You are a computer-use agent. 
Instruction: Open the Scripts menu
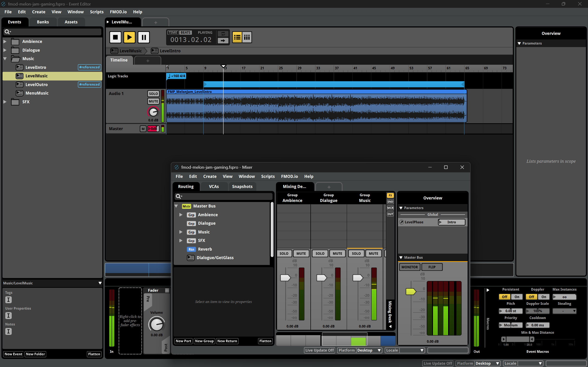pos(97,12)
